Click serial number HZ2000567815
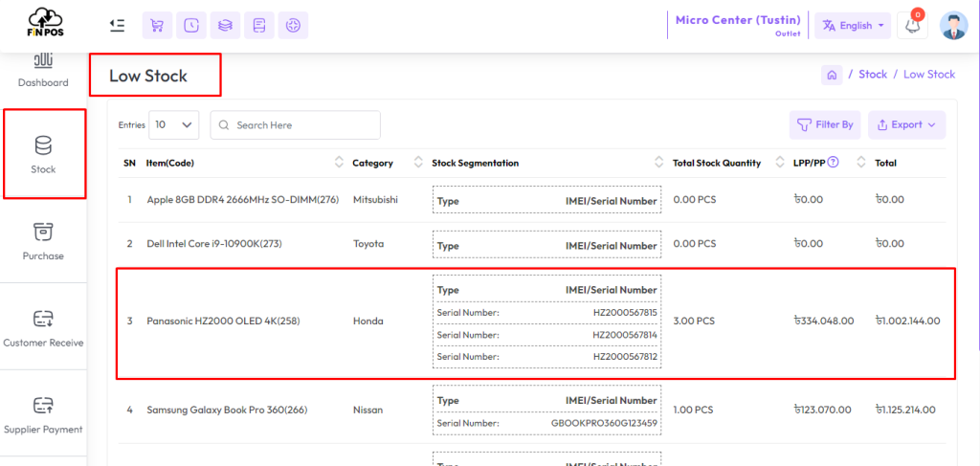The height and width of the screenshot is (466, 980). pos(625,312)
